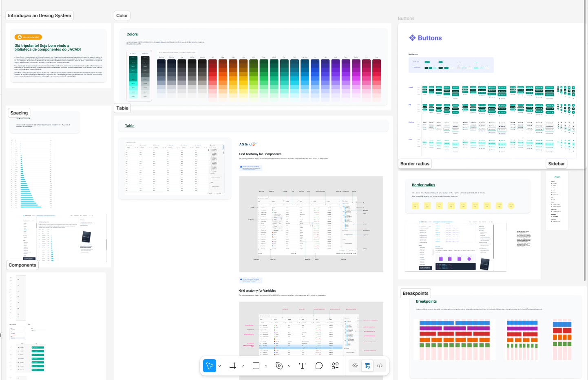This screenshot has width=588, height=380.
Task: Expand the Frame tool options chevron
Action: coord(243,366)
